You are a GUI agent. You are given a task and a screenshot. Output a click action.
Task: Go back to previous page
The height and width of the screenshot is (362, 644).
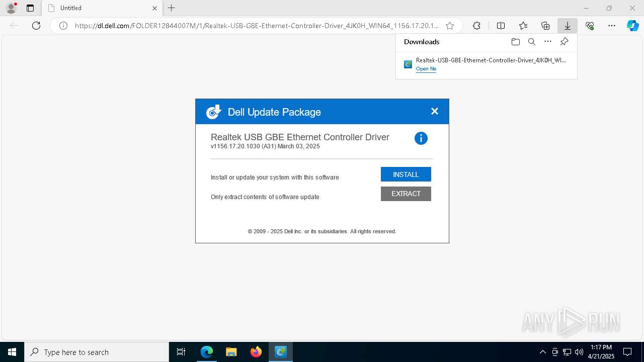14,26
